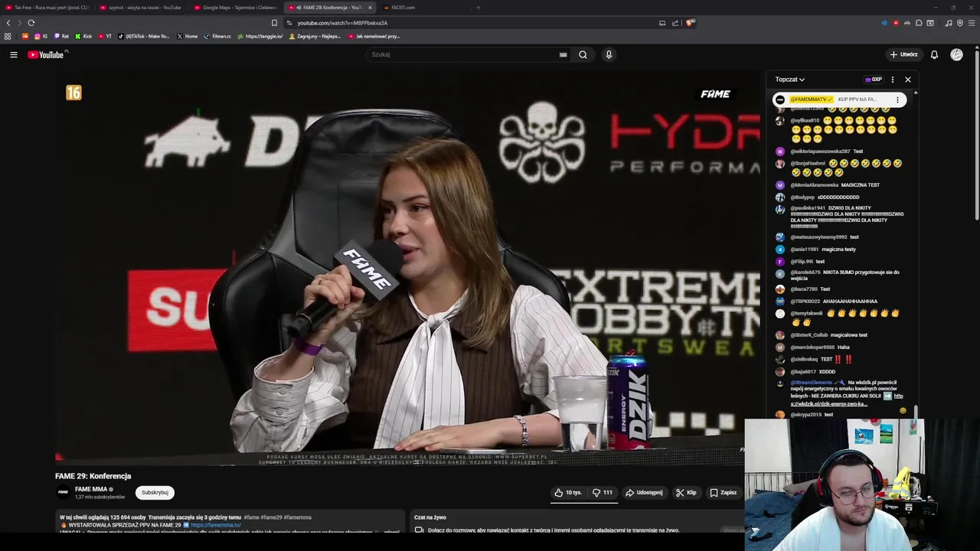This screenshot has width=980, height=551.
Task: Click the browser address bar URL
Action: 342,23
